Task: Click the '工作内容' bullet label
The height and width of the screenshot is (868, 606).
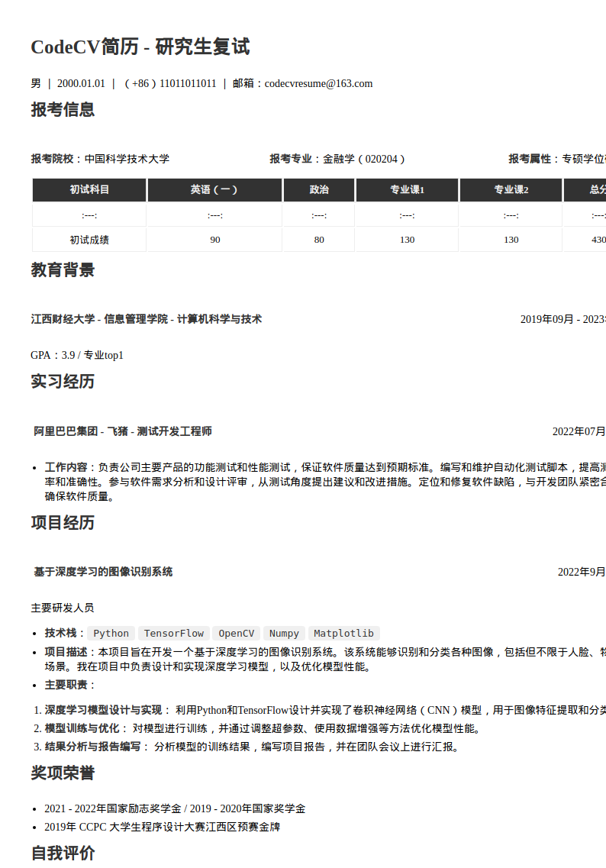Action: 66,467
